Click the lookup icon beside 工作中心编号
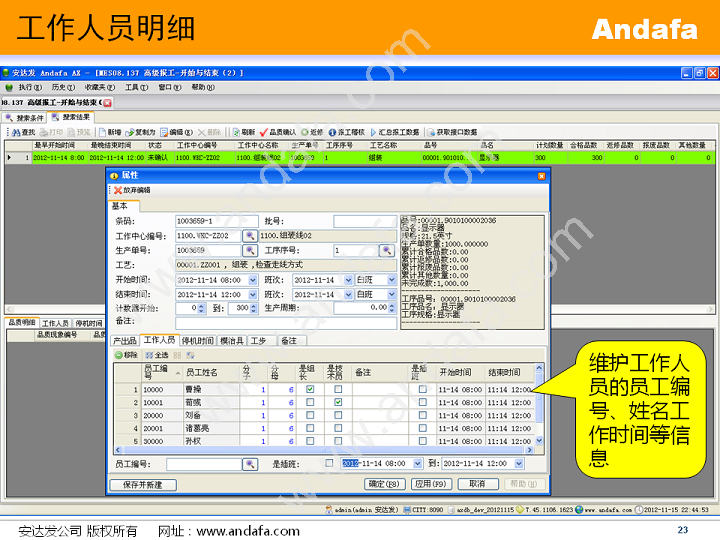 [x=250, y=236]
